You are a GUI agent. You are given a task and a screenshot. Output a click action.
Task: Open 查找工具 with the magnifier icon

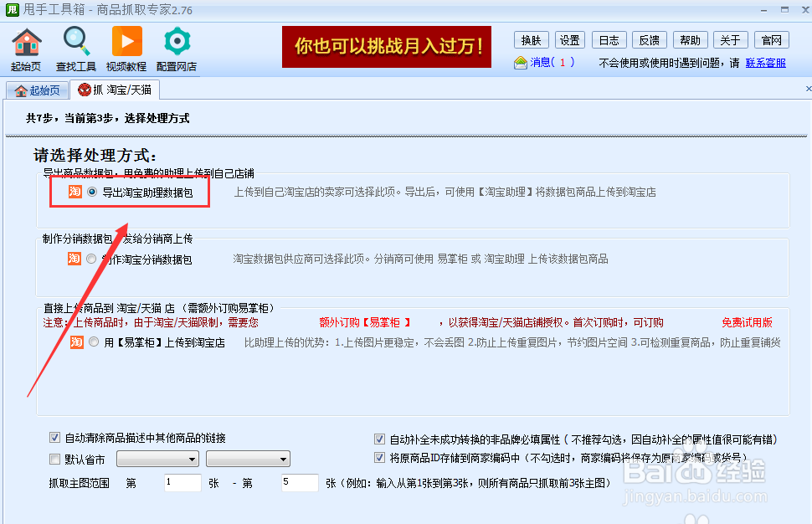(75, 40)
